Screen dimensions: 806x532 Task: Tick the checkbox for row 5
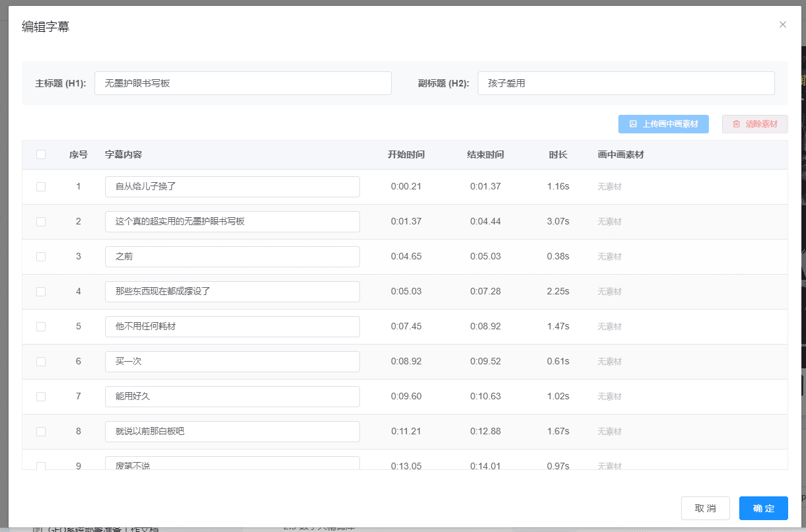point(41,327)
